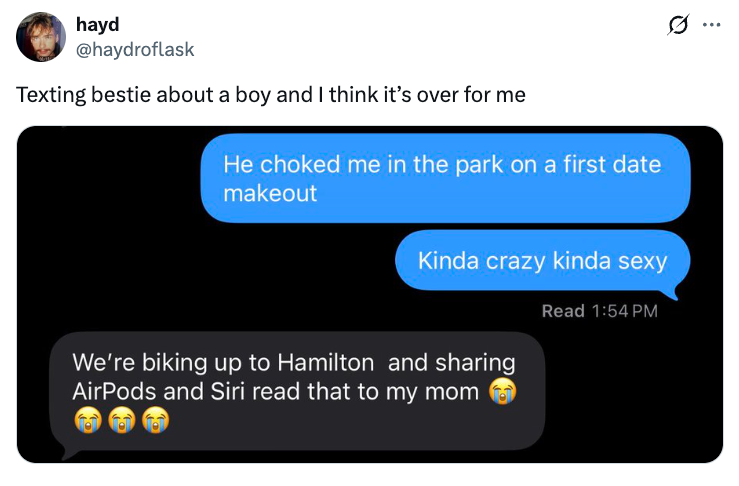Open the @haydroflask handle link
739x486 pixels.
tap(135, 49)
